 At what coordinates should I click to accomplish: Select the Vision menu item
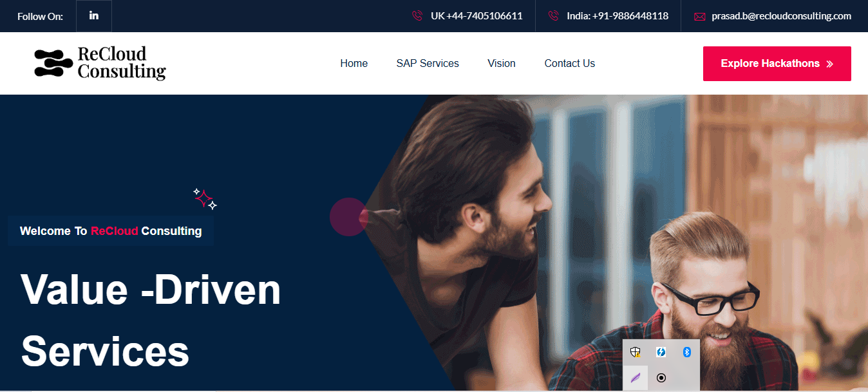(x=502, y=63)
